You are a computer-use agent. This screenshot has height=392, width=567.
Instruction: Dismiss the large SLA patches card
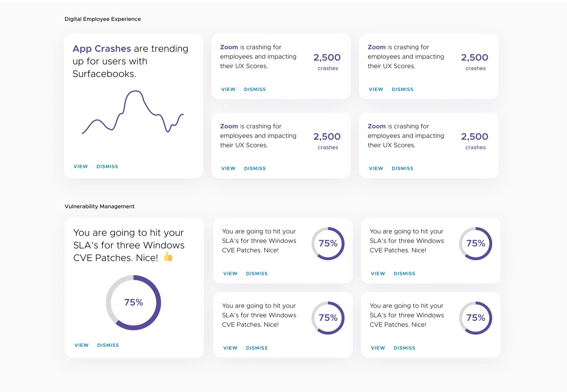tap(108, 345)
